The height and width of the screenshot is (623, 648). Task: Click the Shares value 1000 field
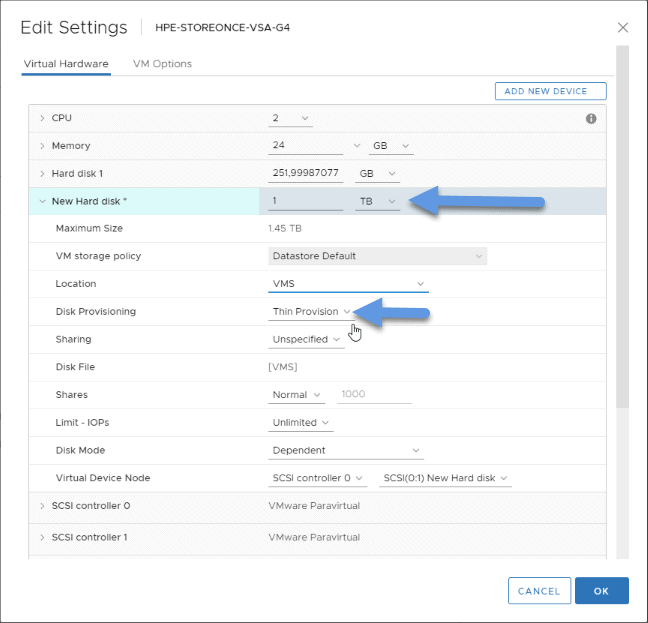(x=374, y=394)
